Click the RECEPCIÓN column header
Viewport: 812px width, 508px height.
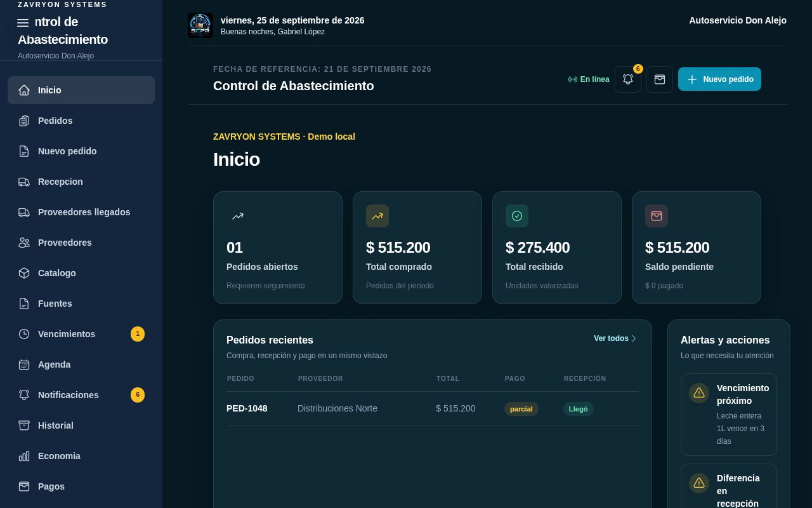tap(585, 378)
